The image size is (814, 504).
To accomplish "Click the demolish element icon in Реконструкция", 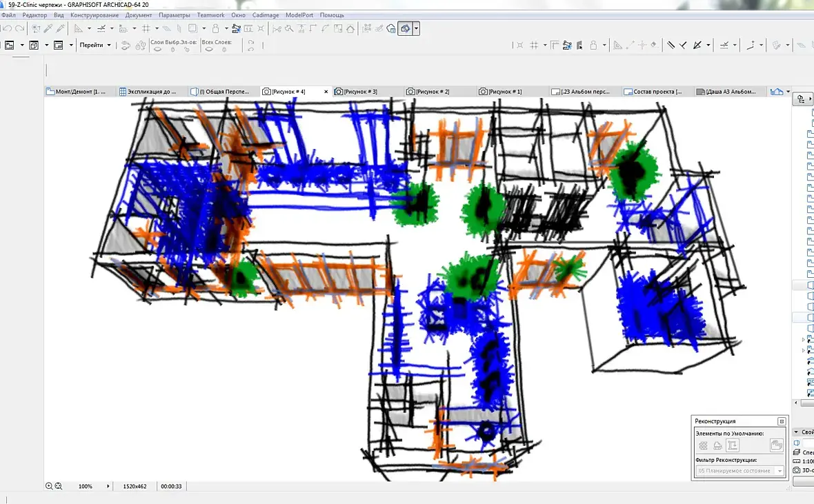I will pyautogui.click(x=717, y=445).
